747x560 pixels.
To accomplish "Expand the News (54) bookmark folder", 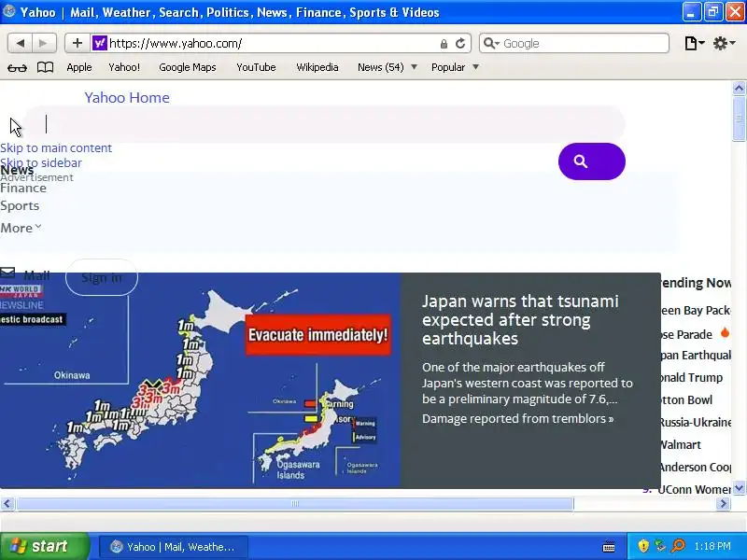I will tap(388, 67).
